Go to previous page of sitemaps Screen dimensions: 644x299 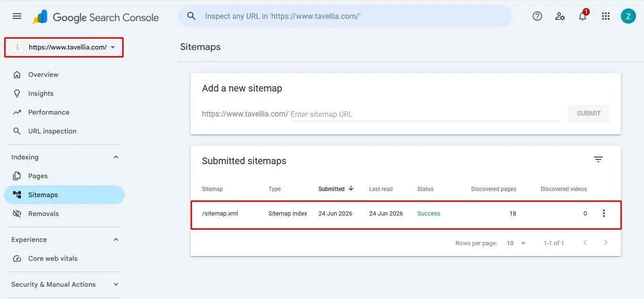click(x=585, y=242)
